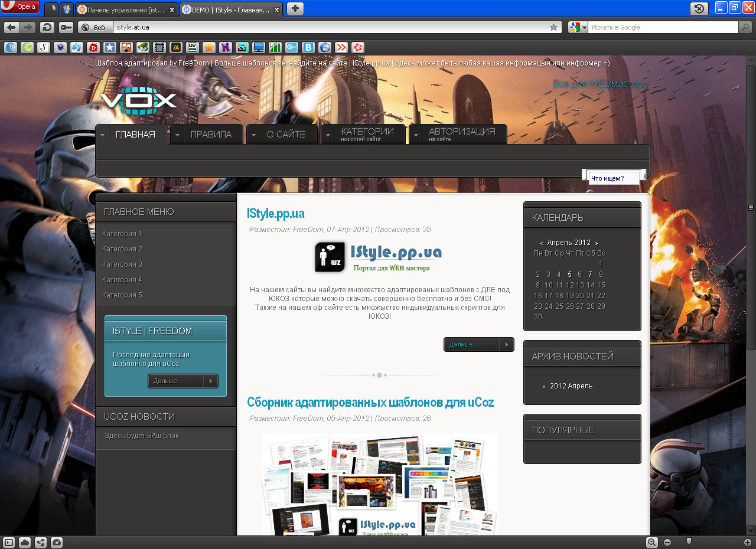The width and height of the screenshot is (756, 549).
Task: Open the '2012 Апрель' news archive
Action: coord(571,386)
